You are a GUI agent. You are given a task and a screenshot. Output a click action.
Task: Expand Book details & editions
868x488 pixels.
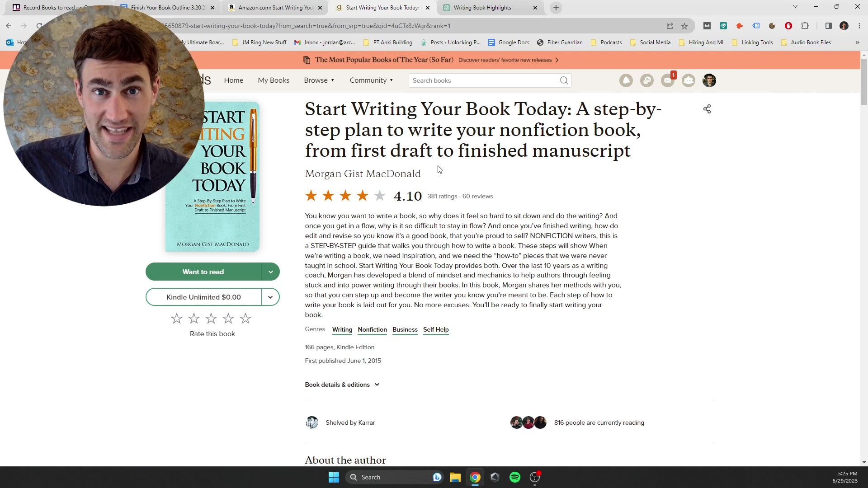tap(342, 385)
